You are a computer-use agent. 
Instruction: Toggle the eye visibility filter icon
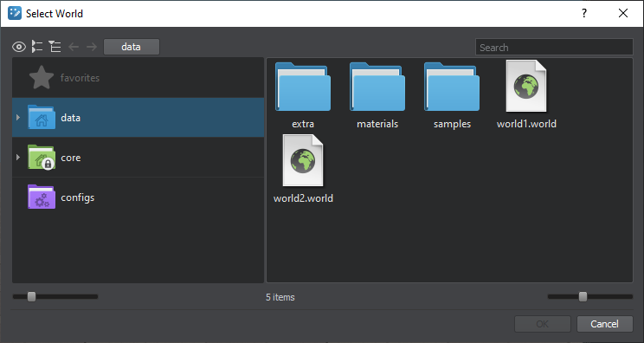click(x=19, y=47)
